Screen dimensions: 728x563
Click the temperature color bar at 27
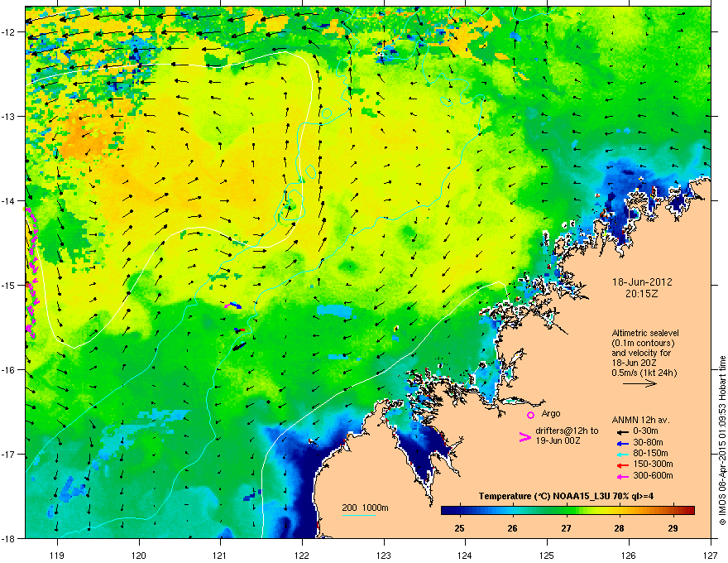tap(566, 511)
